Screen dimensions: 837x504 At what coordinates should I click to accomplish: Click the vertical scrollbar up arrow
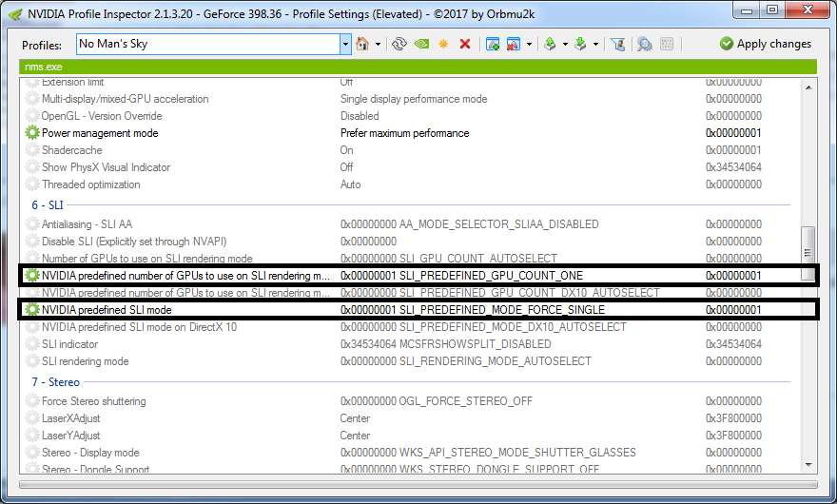point(808,87)
